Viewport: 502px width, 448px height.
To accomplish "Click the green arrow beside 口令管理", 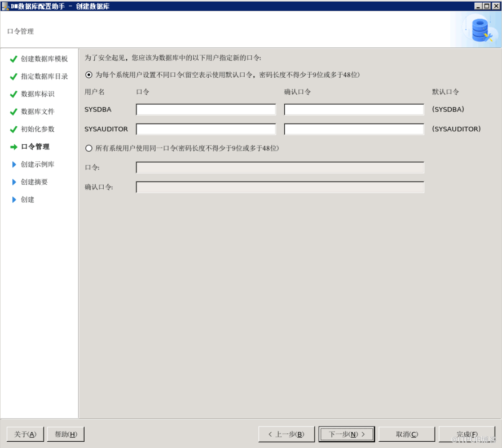I will click(14, 147).
